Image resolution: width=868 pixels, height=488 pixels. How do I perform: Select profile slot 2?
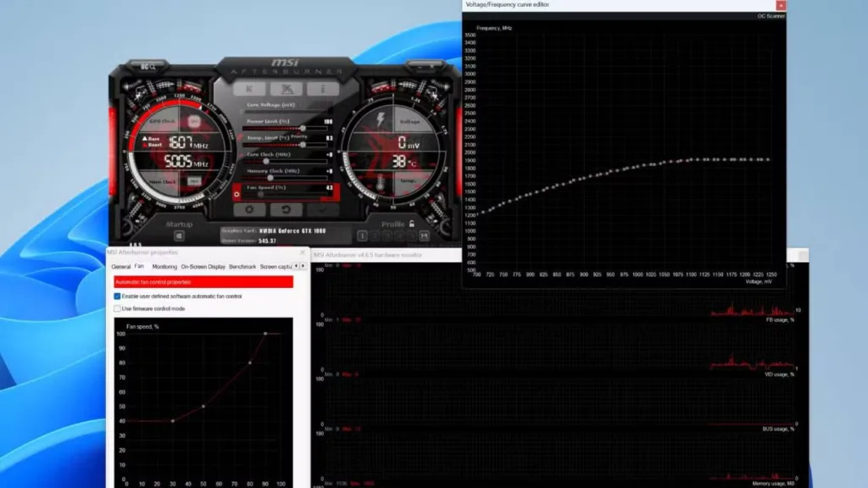click(375, 236)
